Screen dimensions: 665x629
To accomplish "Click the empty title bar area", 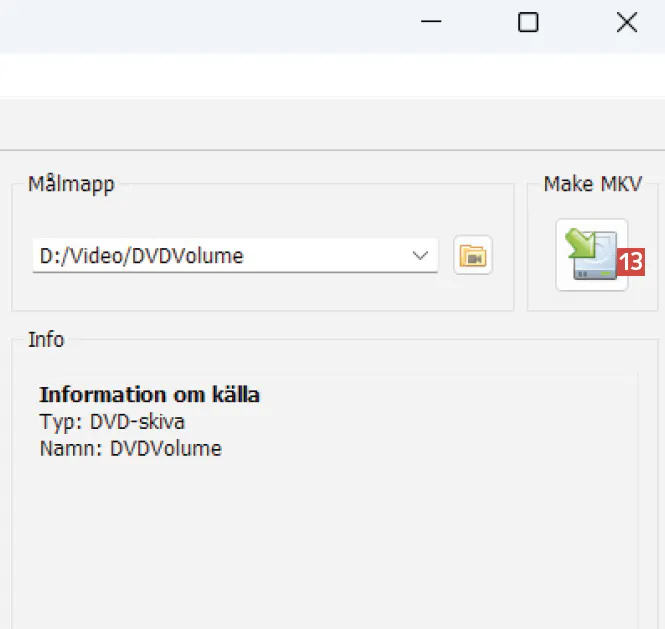I will point(200,23).
